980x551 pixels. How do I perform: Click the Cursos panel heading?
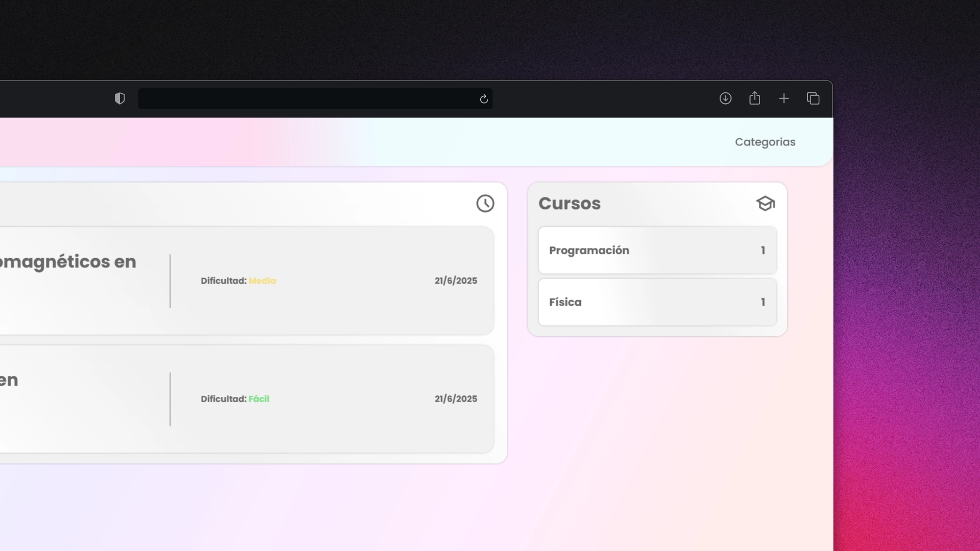pos(569,204)
